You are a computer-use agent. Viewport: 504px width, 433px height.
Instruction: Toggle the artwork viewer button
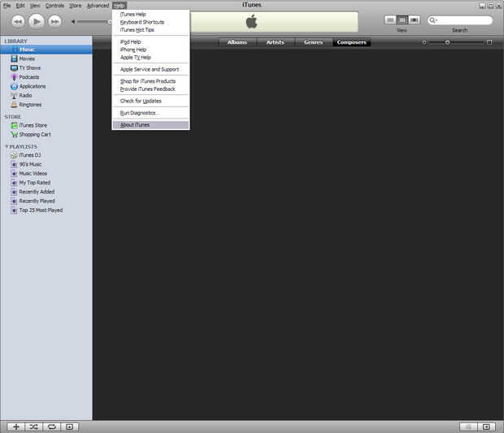69,427
